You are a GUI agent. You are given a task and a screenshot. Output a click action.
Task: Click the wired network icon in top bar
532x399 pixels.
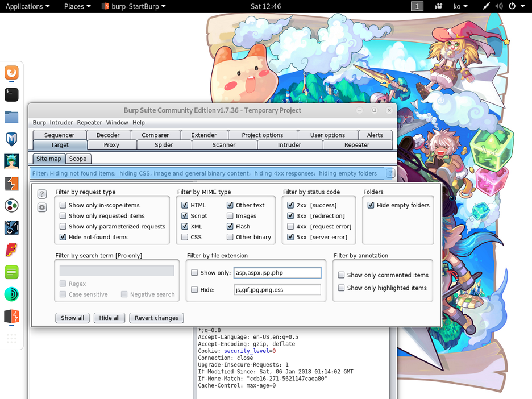click(x=486, y=6)
